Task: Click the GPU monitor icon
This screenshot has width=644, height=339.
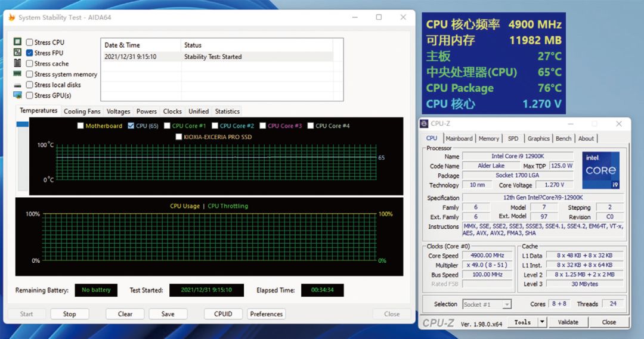Action: click(x=17, y=95)
